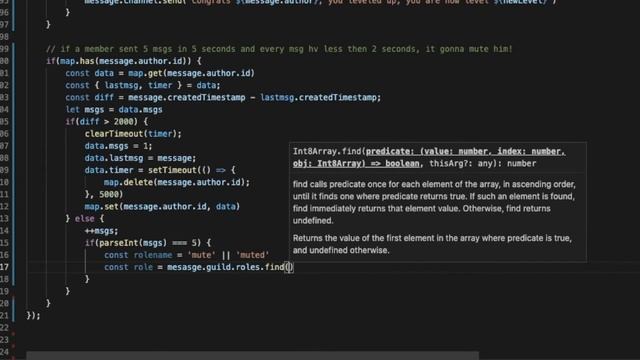The width and height of the screenshot is (640, 360).
Task: Click 'data.timer = setTimeout' line
Action: [160, 170]
